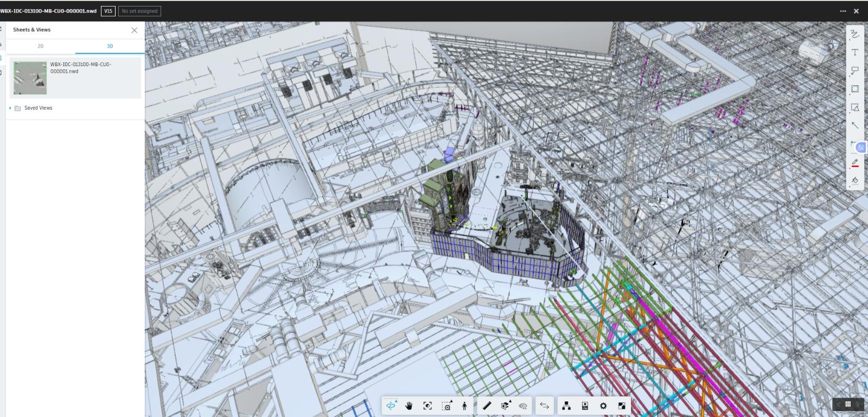Select the Measure ruler tool
Screen dimensions: 868x417
[x=487, y=406]
